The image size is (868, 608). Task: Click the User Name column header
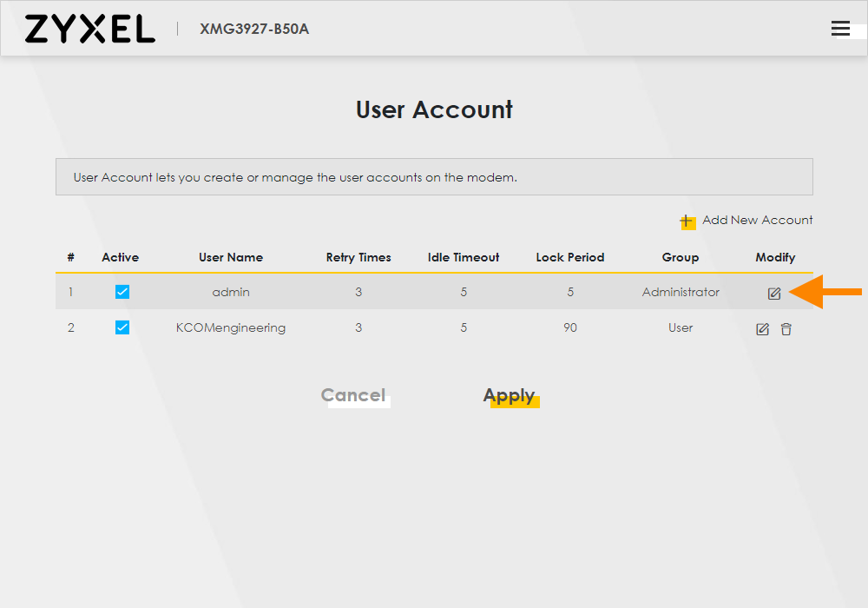coord(231,257)
